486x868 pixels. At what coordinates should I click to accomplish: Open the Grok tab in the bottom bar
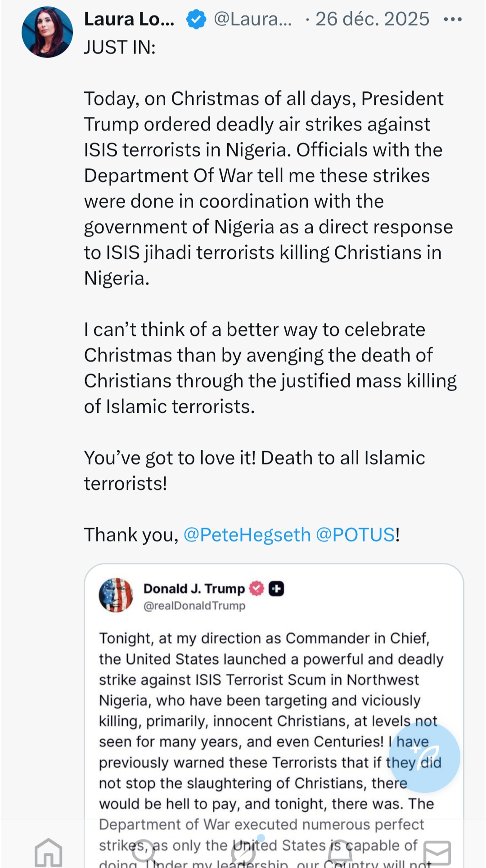point(243,852)
